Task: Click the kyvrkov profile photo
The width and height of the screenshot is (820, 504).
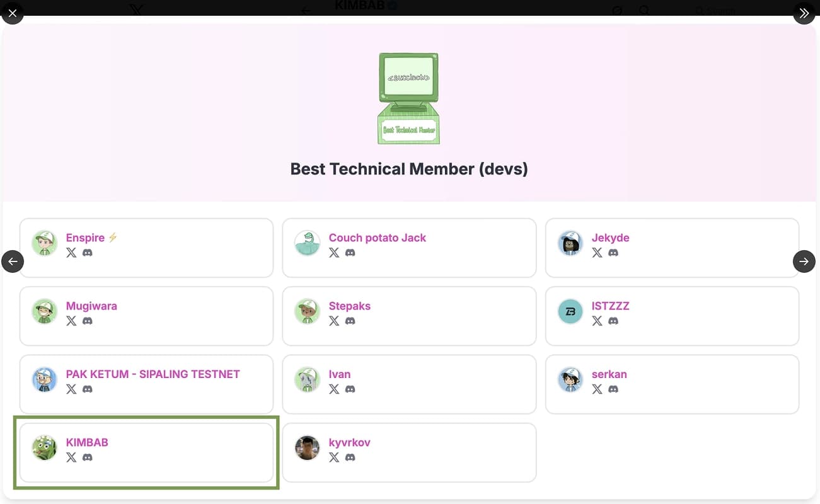Action: [308, 448]
